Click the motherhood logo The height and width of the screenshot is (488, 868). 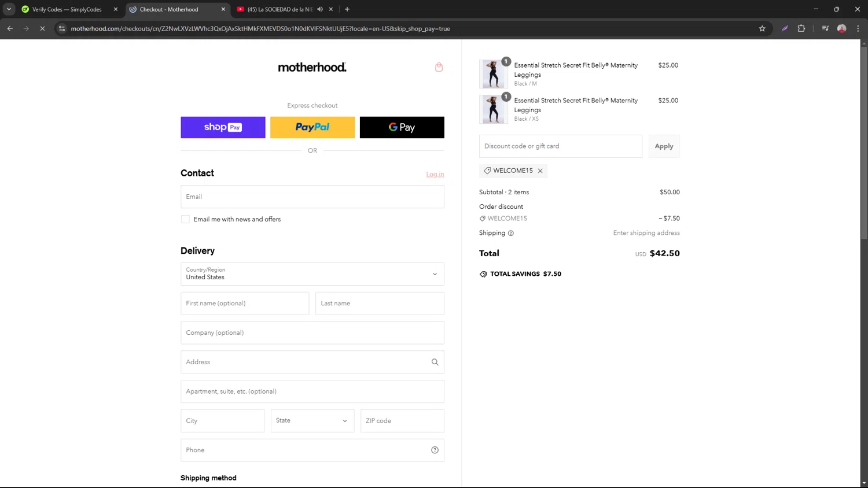(312, 67)
